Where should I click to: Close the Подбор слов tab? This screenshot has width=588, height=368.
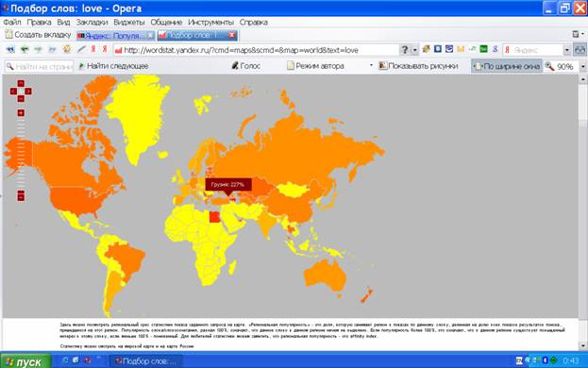(x=232, y=35)
